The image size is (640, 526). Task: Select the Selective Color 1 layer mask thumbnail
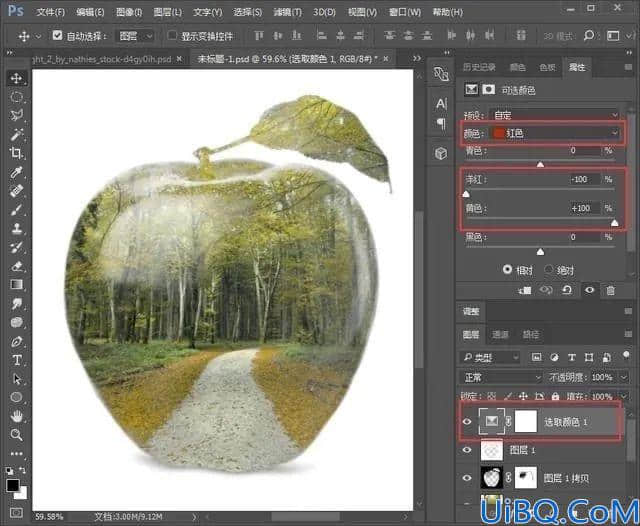coord(525,421)
